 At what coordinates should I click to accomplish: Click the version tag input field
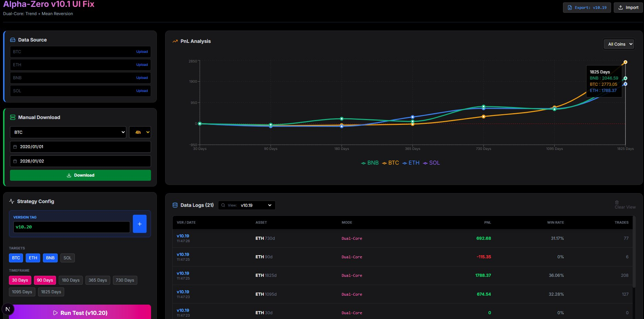[x=71, y=227]
